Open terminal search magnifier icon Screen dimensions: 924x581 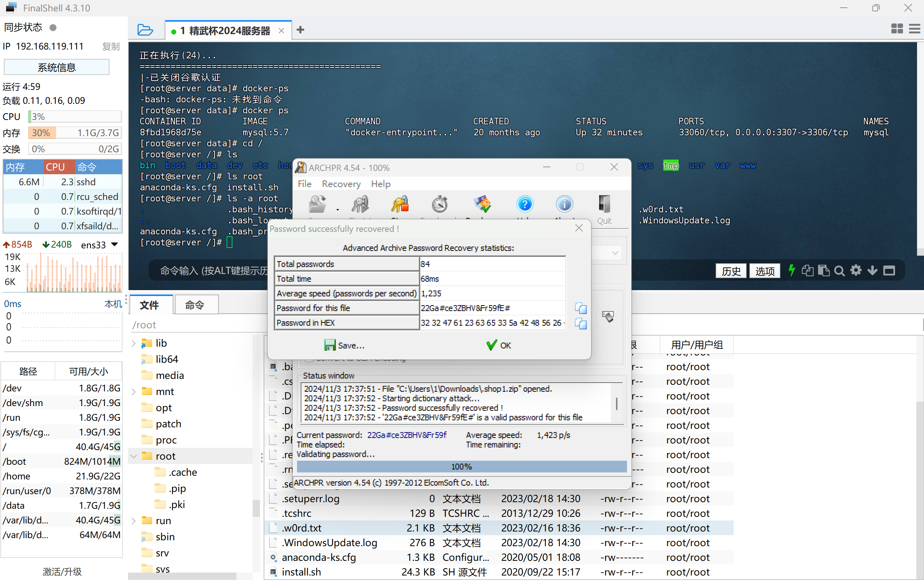(x=840, y=271)
